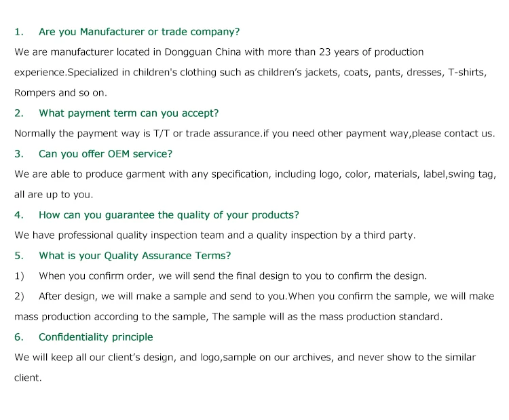
Task: Click the line about the mass production standard
Action: 228,317
